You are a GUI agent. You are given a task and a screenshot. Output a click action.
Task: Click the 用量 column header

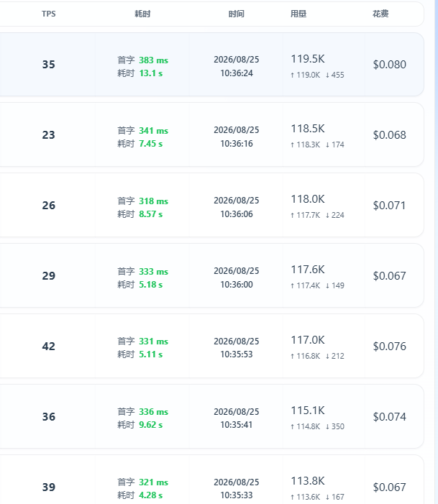click(x=298, y=14)
